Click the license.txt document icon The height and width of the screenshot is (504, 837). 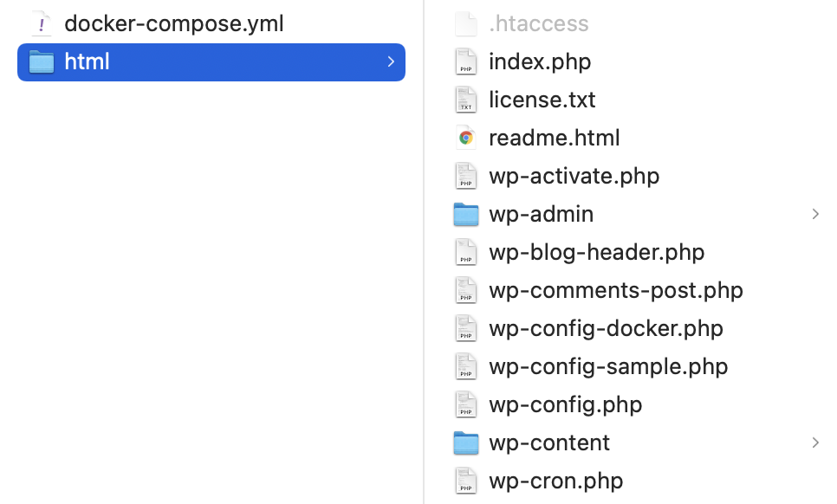click(466, 100)
